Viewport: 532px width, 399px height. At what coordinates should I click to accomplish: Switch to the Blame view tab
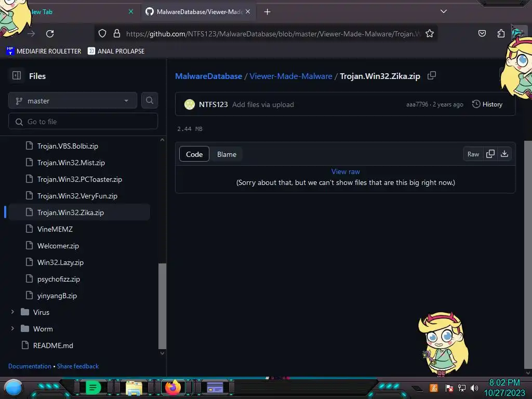227,154
